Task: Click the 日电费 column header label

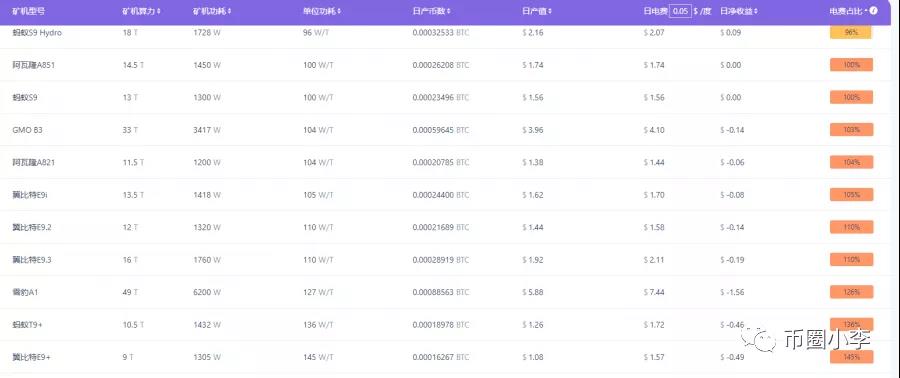Action: click(x=655, y=11)
